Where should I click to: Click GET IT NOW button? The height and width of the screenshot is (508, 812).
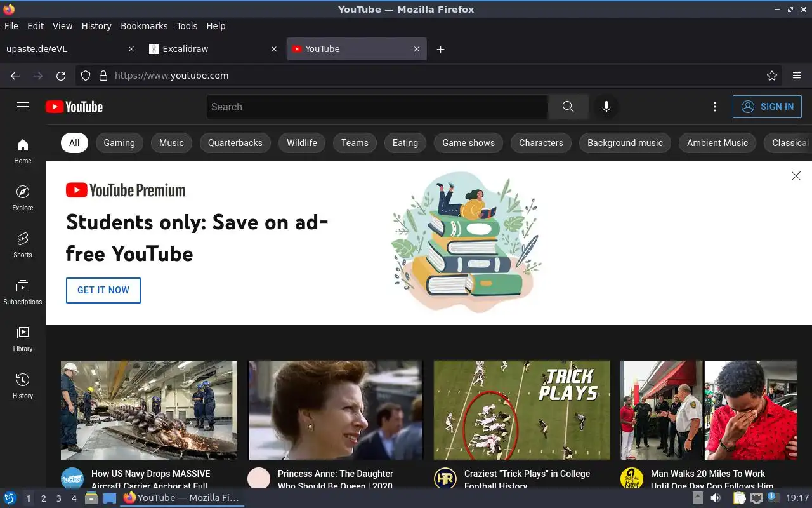click(x=103, y=290)
